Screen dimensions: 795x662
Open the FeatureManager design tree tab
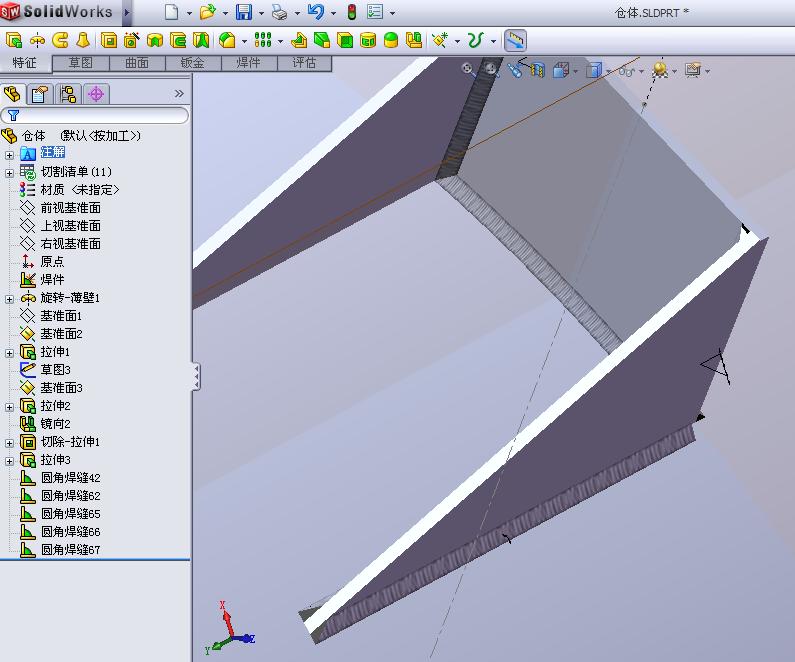tap(12, 94)
